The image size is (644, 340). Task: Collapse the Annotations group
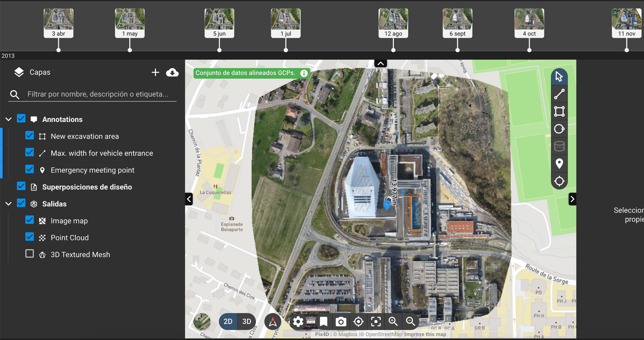point(9,119)
